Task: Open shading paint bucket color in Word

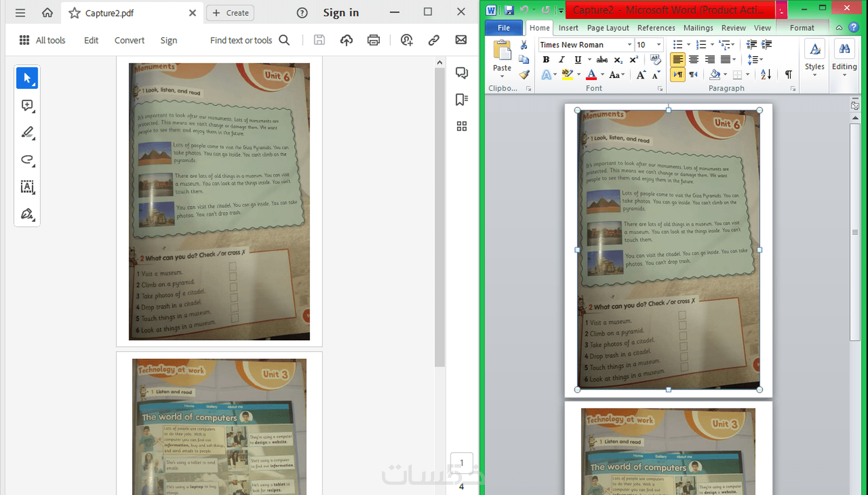Action: click(x=715, y=75)
